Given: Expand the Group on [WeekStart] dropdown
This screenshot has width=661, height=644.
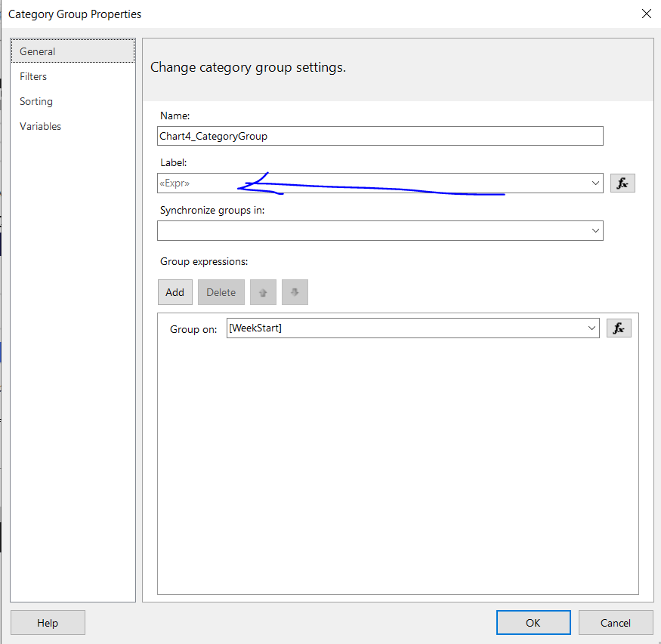Looking at the screenshot, I should click(592, 328).
